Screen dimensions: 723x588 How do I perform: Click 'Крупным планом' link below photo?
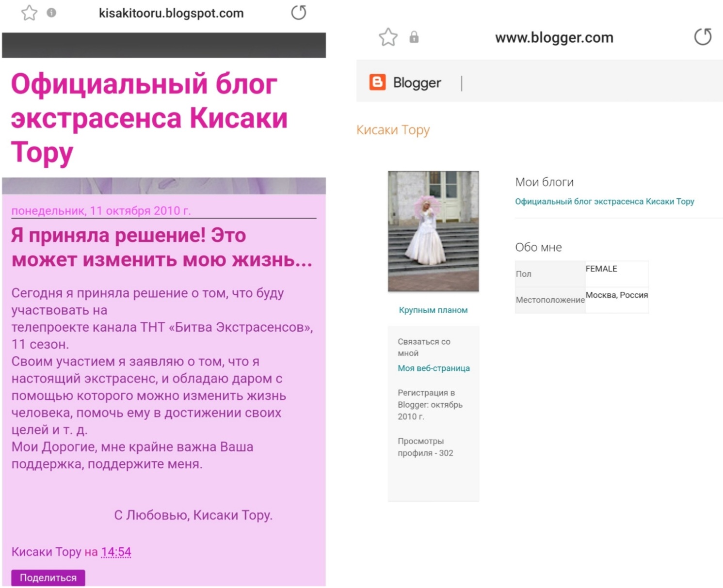(x=434, y=310)
